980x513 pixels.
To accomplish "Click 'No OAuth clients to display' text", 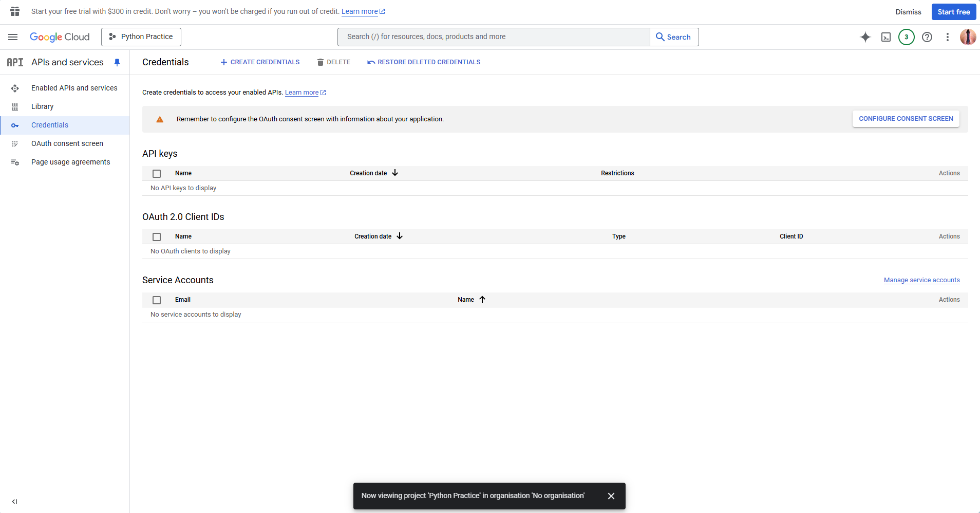I will tap(191, 251).
